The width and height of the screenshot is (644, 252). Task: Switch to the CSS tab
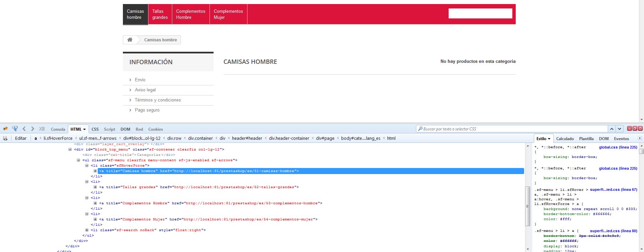click(95, 129)
